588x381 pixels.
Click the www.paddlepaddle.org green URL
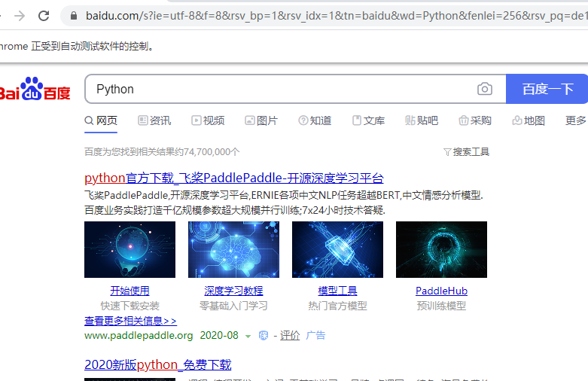point(139,335)
